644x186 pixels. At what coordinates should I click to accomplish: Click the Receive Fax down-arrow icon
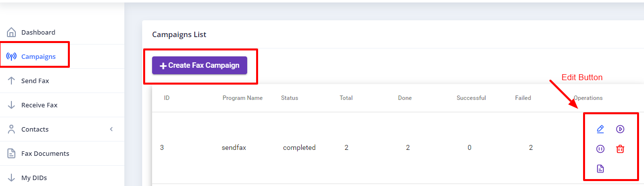click(11, 105)
